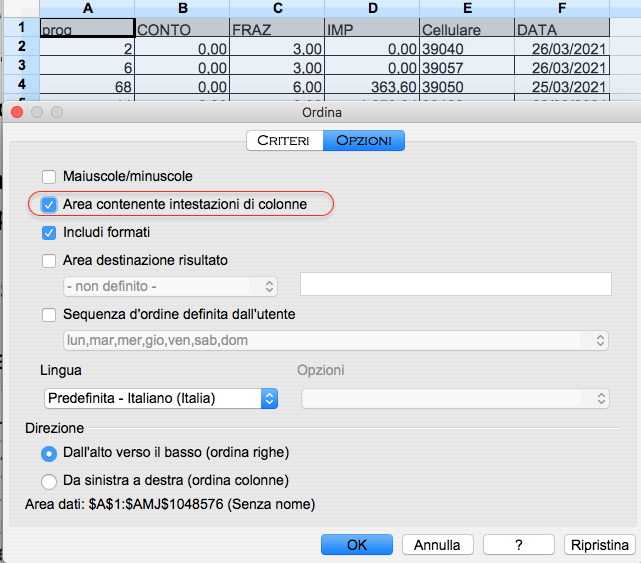Open the Lingua dropdown list
The height and width of the screenshot is (563, 641).
[x=160, y=398]
